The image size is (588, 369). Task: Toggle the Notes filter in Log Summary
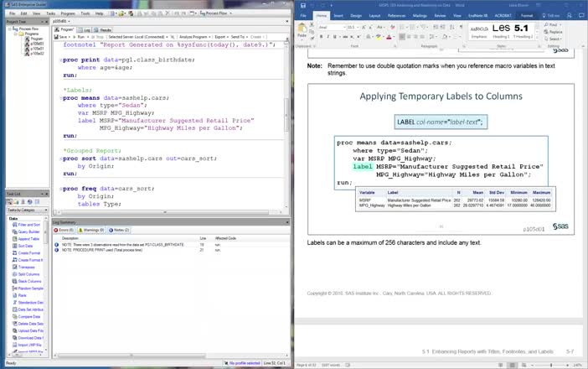click(x=120, y=229)
